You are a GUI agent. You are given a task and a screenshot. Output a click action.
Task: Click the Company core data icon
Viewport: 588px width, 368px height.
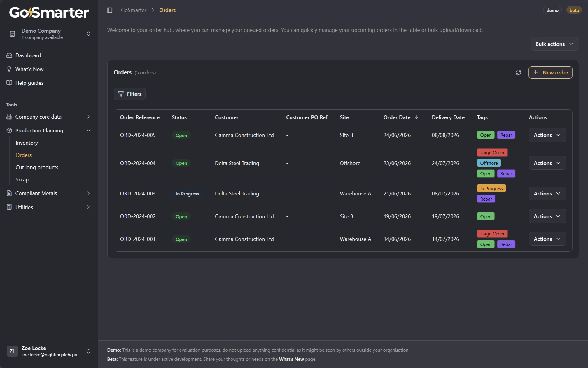[x=9, y=117]
